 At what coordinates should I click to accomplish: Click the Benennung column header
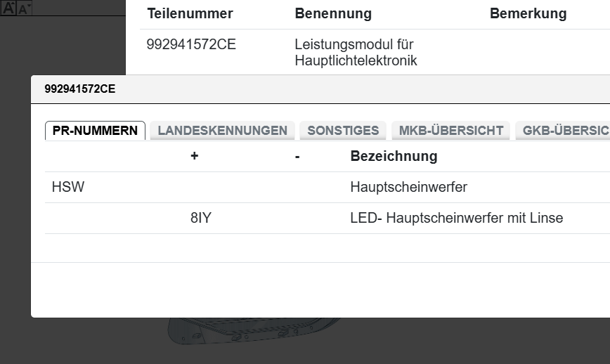(x=333, y=14)
